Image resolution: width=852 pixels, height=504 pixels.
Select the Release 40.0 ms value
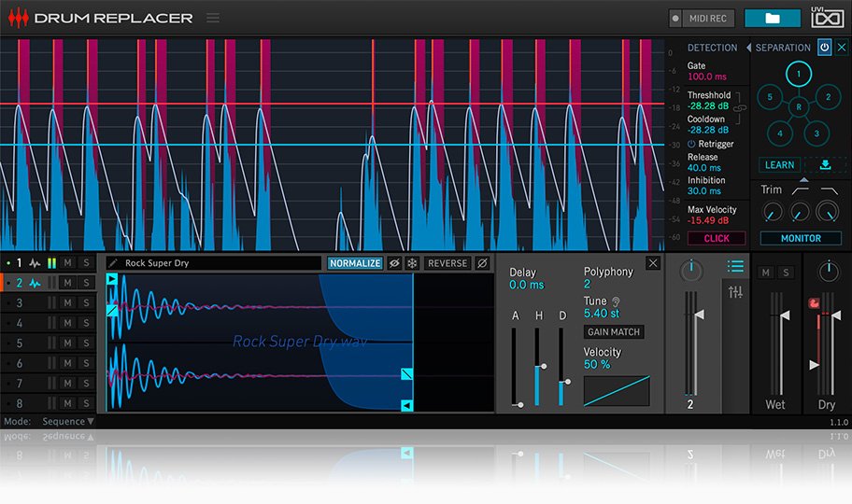coord(704,168)
